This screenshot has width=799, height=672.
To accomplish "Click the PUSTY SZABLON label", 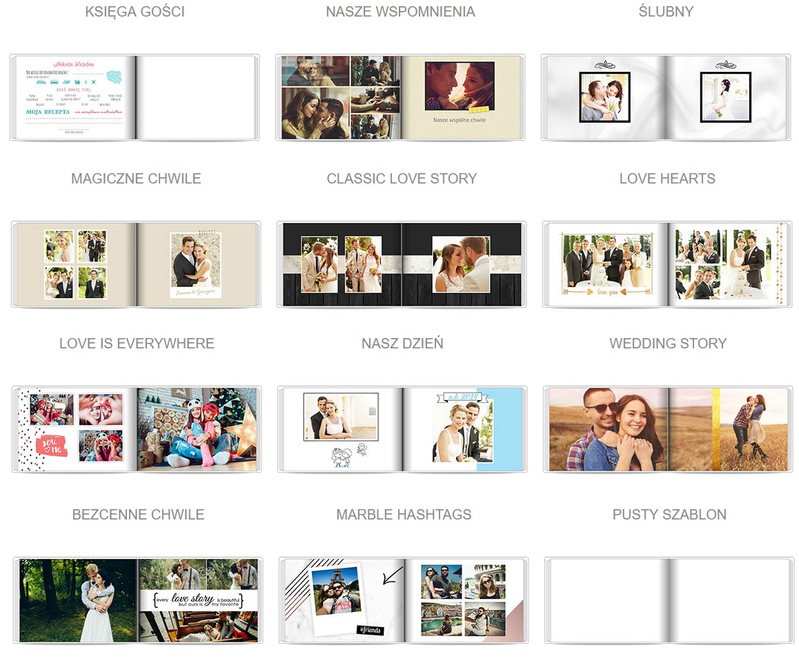I will pyautogui.click(x=669, y=515).
